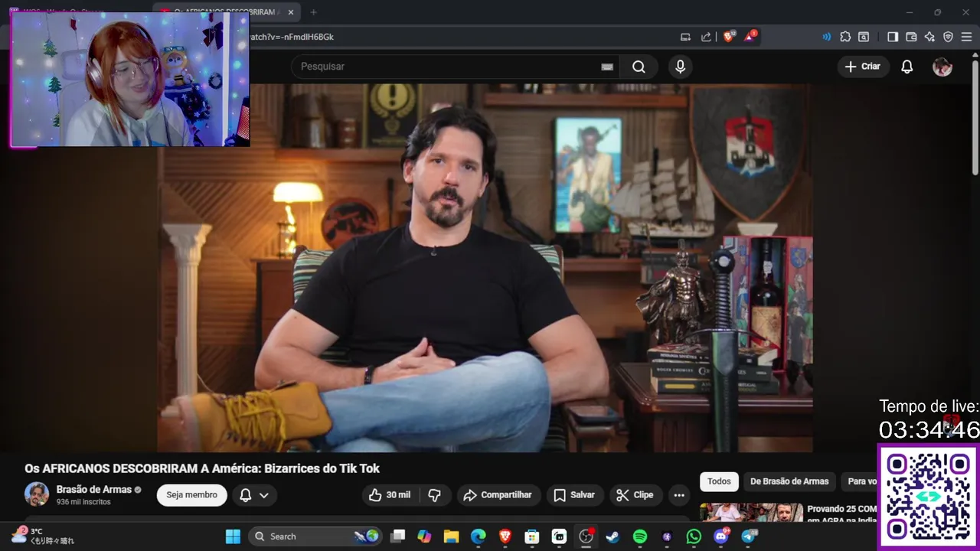Open the Brasão de Armas channel avatar

37,494
